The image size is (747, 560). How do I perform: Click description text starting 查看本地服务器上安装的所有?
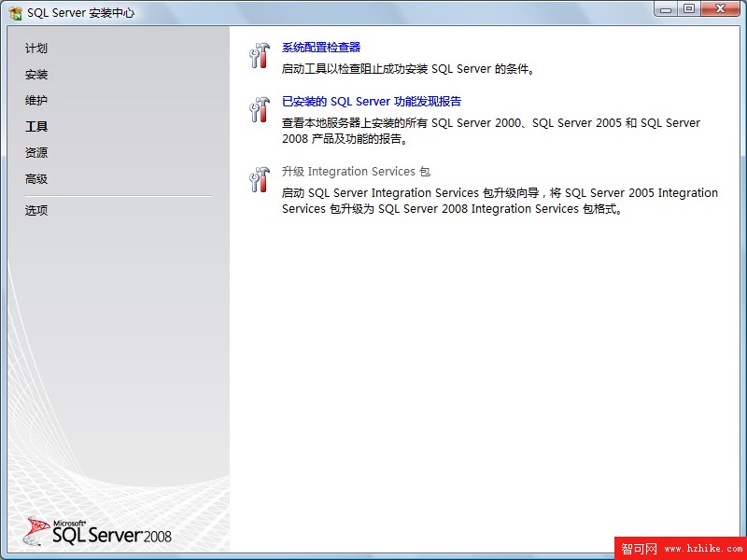click(491, 131)
